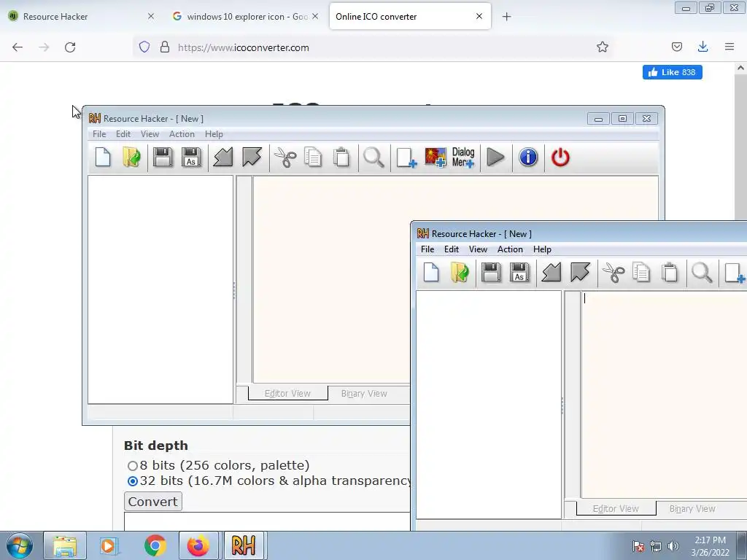Click Facebook Like 838 button
This screenshot has height=560, width=747.
tap(672, 72)
